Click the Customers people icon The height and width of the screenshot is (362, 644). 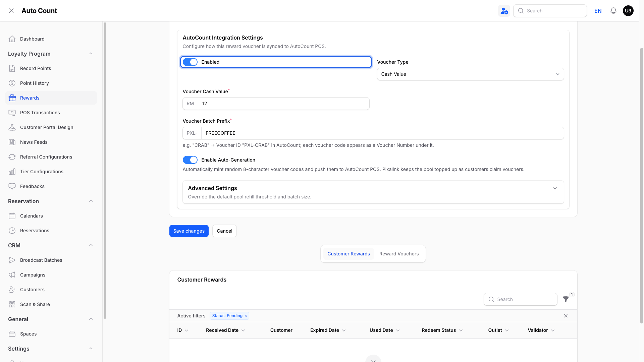click(x=12, y=290)
